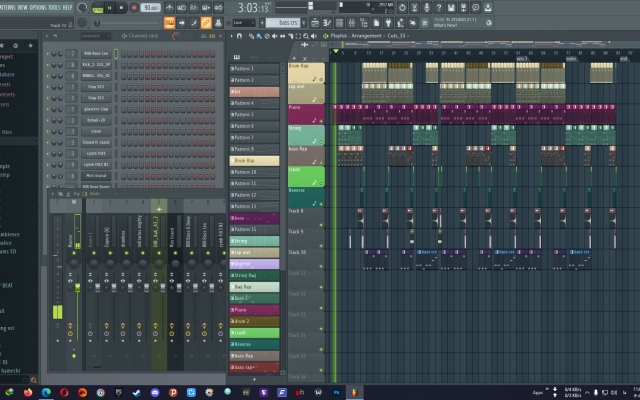Click the plugin picker plug icon
The image size is (640, 400).
tap(388, 23)
